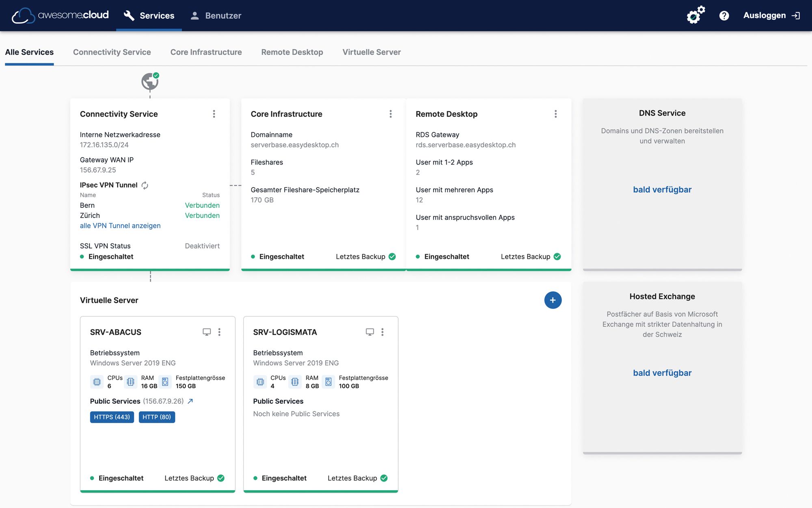Select the Hosted Exchange card title
Image resolution: width=812 pixels, height=508 pixels.
tap(662, 296)
